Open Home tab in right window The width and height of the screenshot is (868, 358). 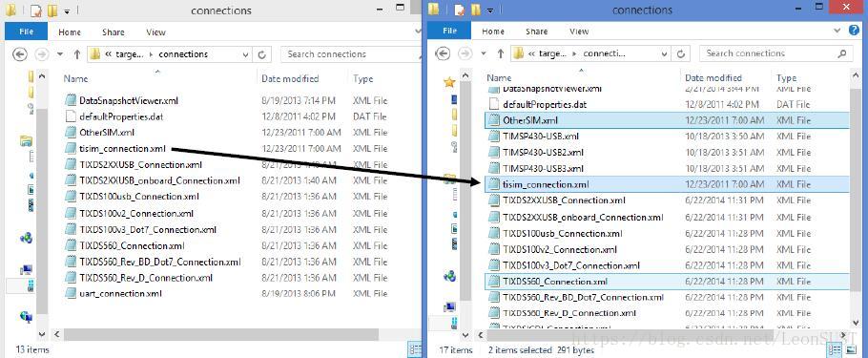coord(493,32)
